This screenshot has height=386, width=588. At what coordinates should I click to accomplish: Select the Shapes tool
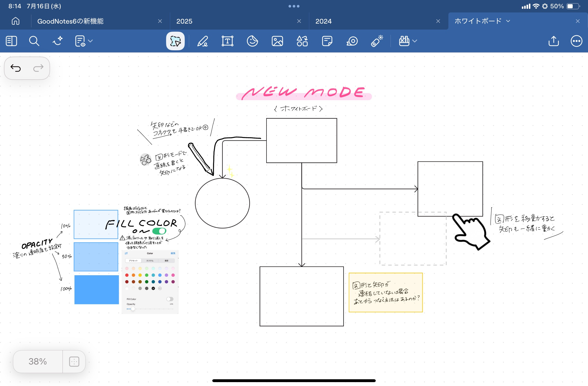coord(302,41)
